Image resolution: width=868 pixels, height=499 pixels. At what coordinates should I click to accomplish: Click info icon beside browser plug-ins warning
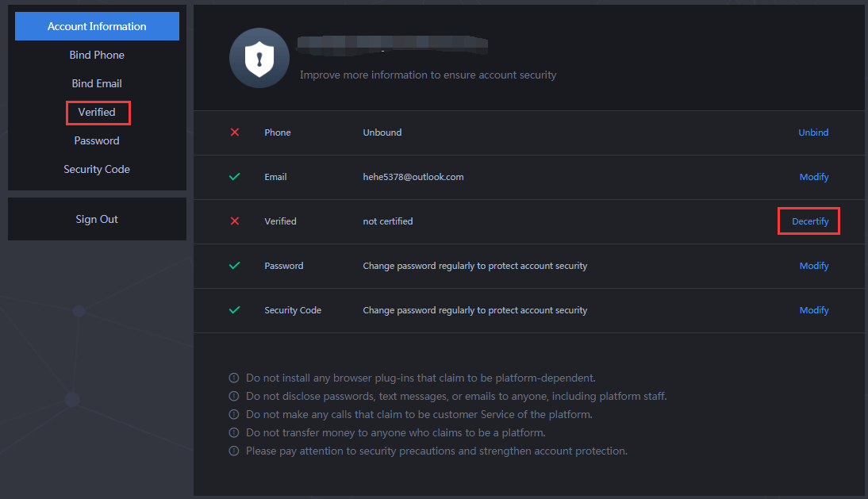(234, 378)
